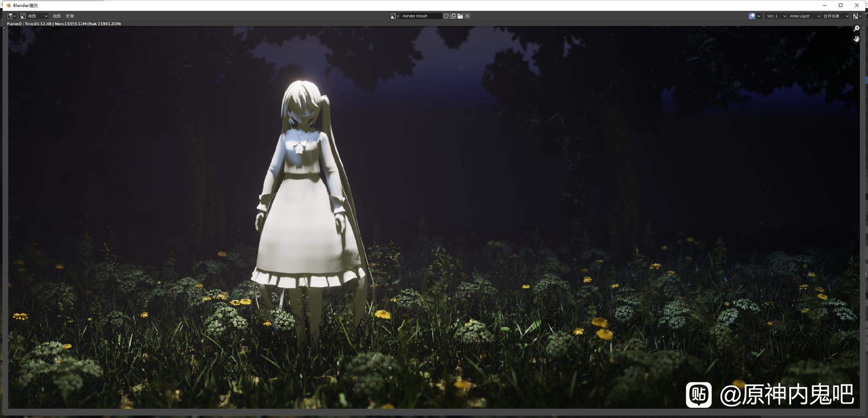Click the pan hand gizmo
The height and width of the screenshot is (418, 868).
856,39
